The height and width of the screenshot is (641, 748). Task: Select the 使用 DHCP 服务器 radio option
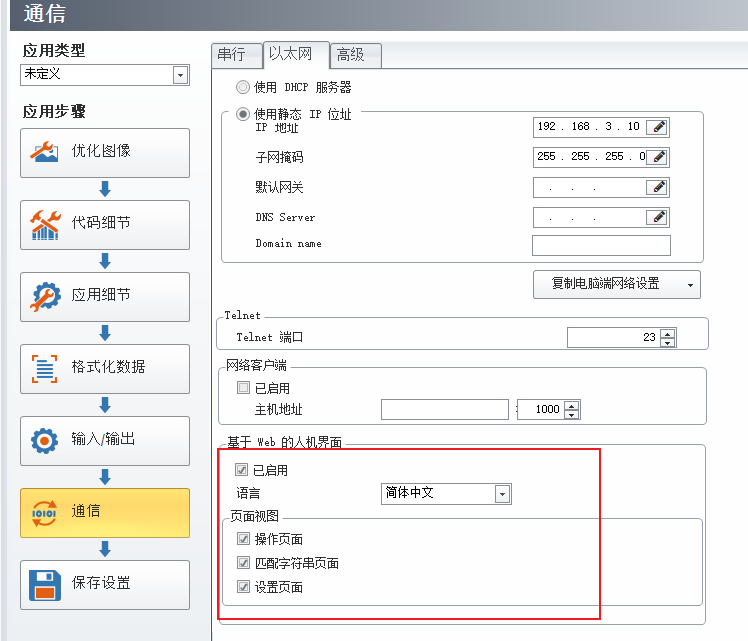click(x=243, y=88)
